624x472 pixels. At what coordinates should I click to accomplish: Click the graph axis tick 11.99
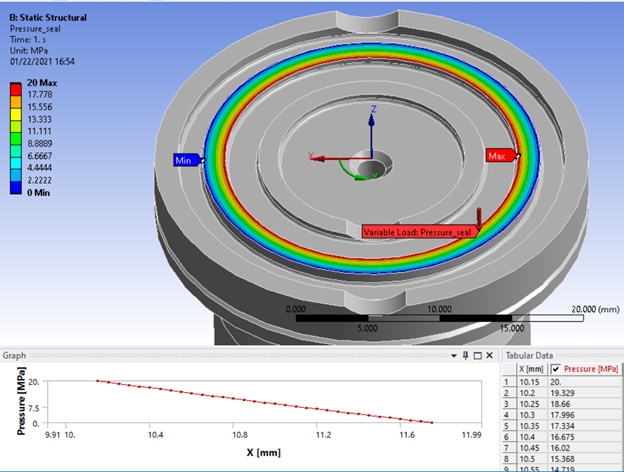tap(471, 435)
